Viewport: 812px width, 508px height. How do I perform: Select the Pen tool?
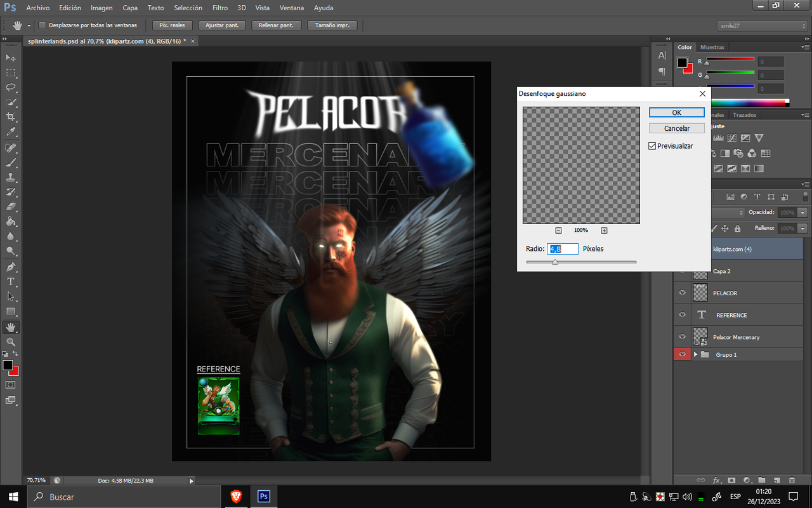click(x=11, y=267)
